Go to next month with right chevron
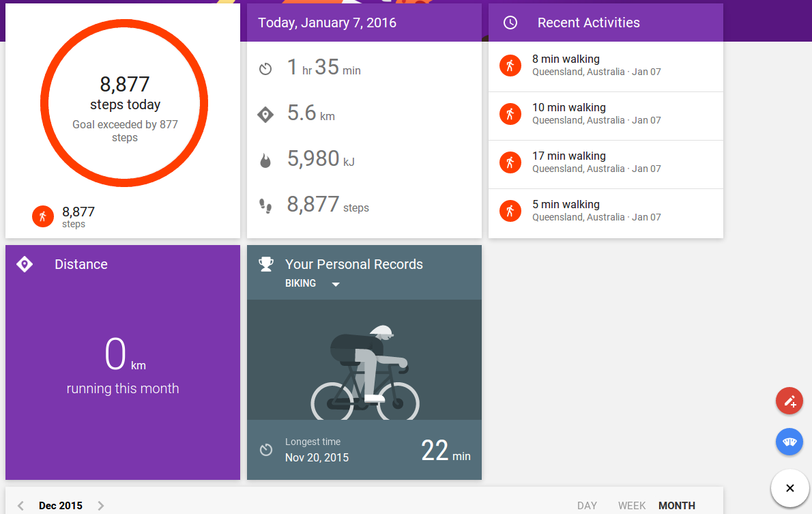 pos(101,506)
